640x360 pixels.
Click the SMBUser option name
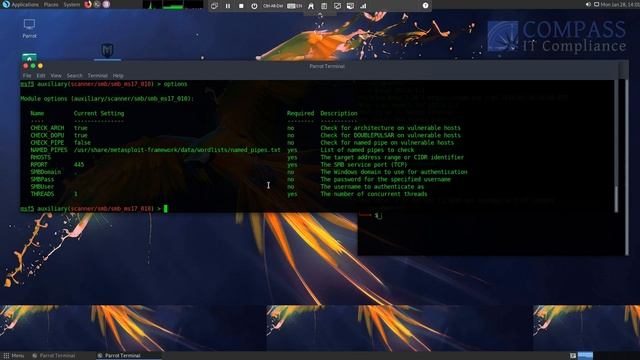[x=42, y=187]
